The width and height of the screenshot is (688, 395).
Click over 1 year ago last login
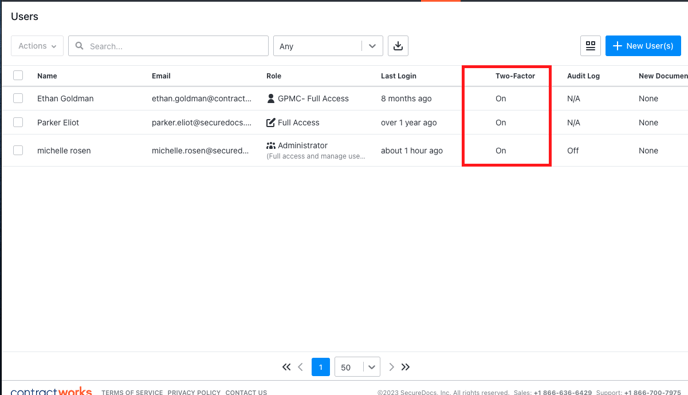click(x=409, y=122)
